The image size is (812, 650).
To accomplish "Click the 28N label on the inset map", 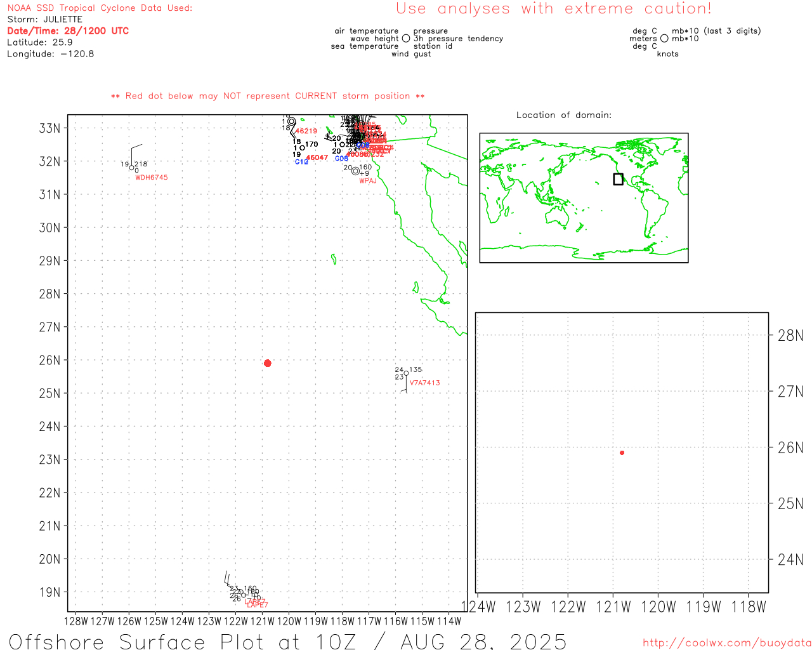I will click(790, 336).
